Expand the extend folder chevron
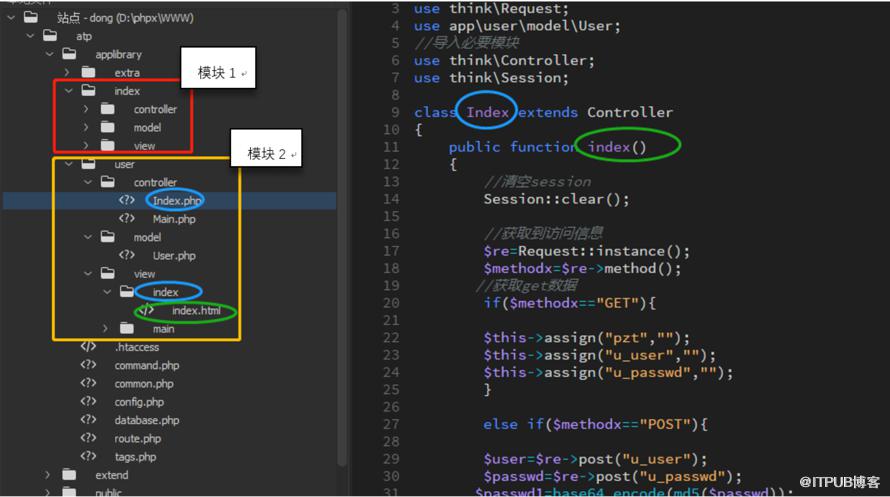The image size is (890, 497). point(48,474)
